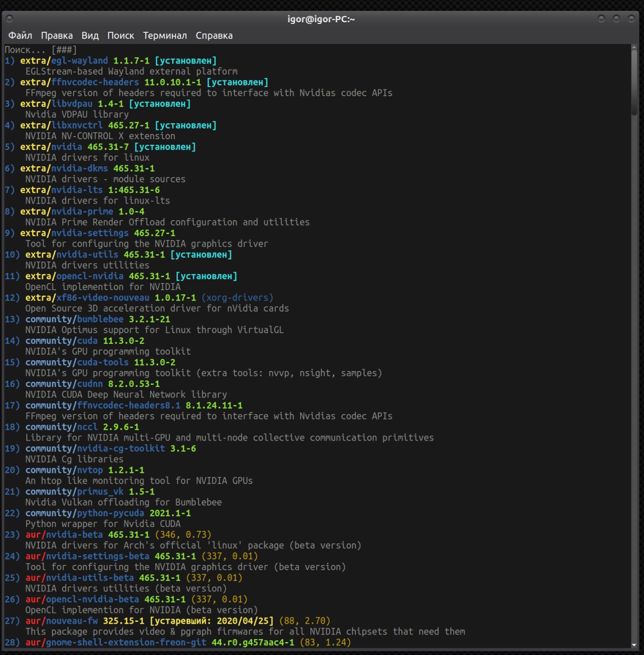The height and width of the screenshot is (655, 644).
Task: Click the scrollbar up arrow
Action: (x=634, y=47)
